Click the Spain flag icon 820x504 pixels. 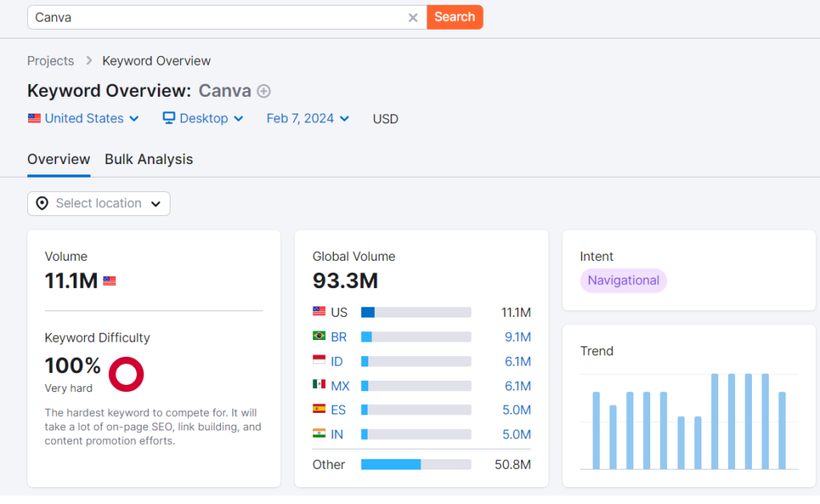click(x=319, y=409)
